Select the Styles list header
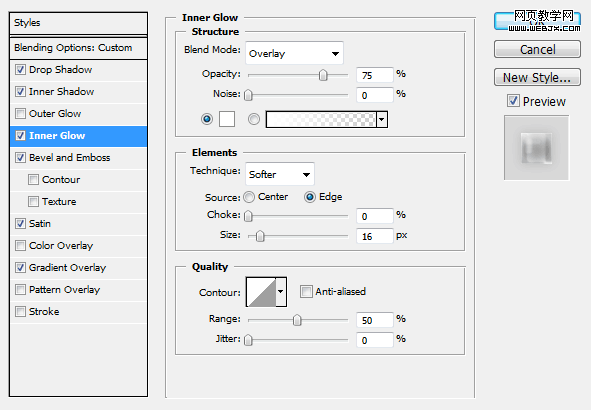Viewport: 591px width, 410px height. click(x=78, y=23)
